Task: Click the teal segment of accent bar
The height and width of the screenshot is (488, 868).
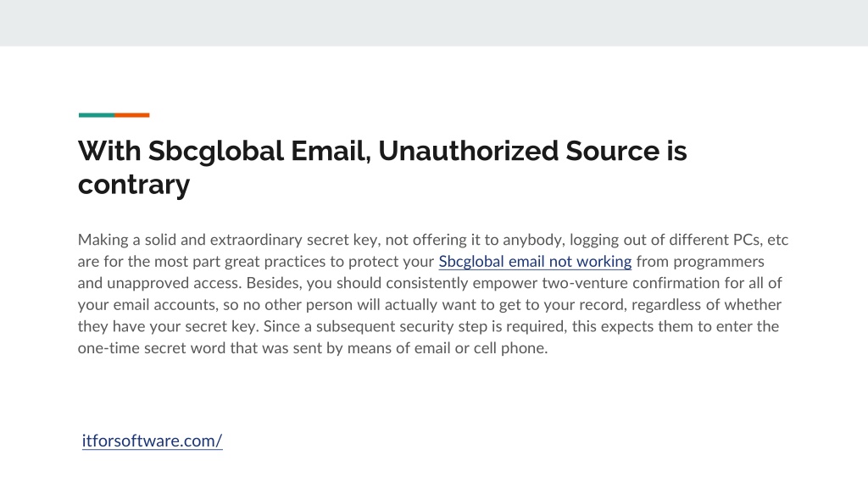Action: [x=97, y=115]
